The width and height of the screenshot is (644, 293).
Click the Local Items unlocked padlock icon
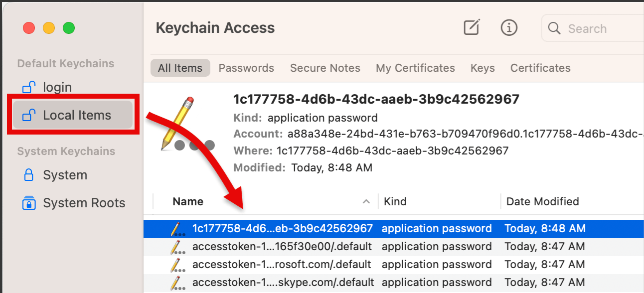(x=29, y=115)
